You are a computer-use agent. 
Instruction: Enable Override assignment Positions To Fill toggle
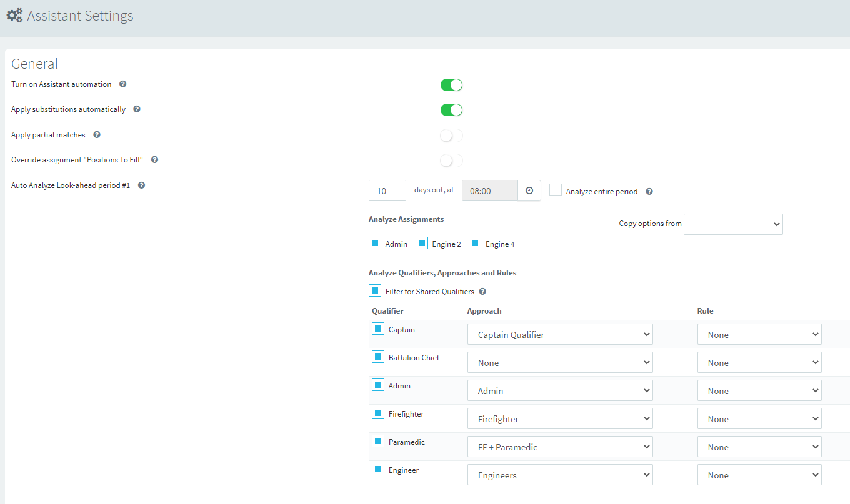coord(451,161)
